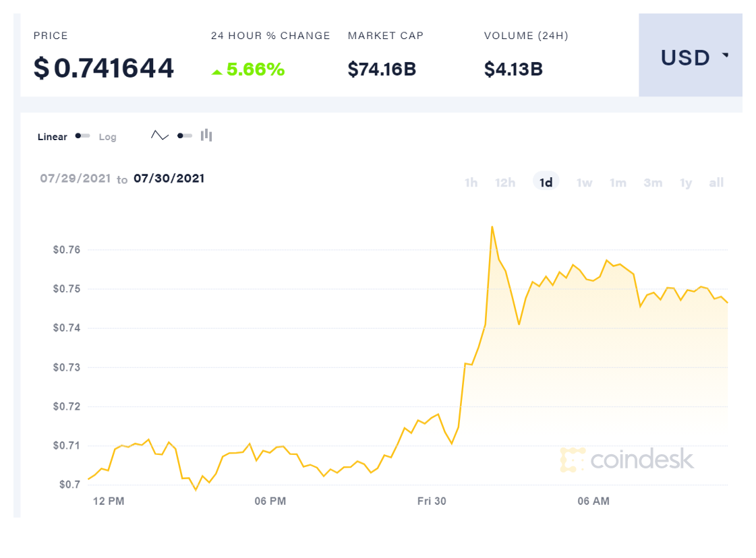View the 1y time range
756x558 pixels.
[686, 183]
